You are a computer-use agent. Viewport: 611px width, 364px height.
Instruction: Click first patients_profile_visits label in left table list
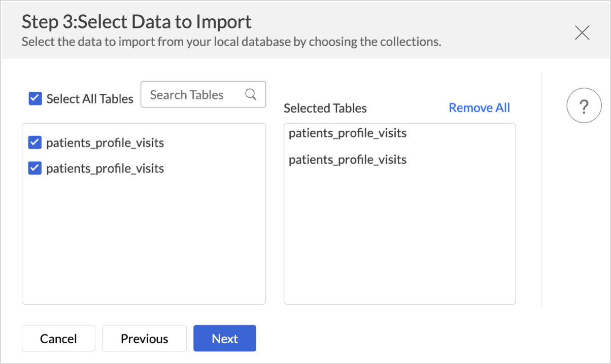[105, 143]
